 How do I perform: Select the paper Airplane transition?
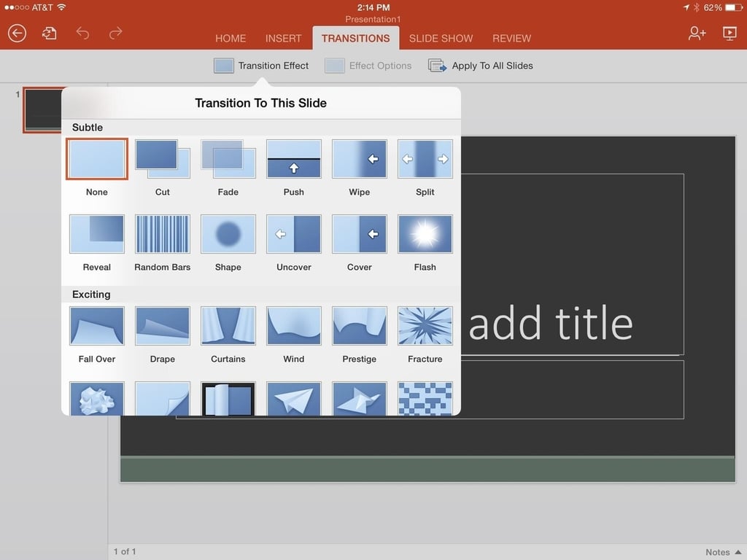[294, 399]
